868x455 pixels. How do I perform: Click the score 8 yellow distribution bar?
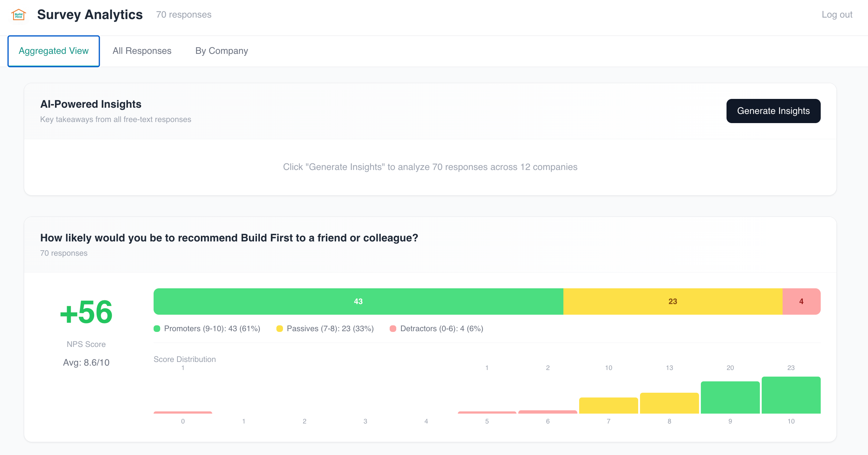pyautogui.click(x=669, y=403)
